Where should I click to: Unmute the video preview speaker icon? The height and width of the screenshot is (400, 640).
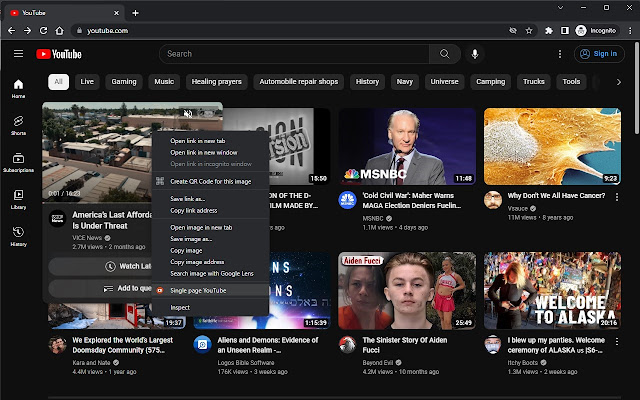(x=188, y=114)
